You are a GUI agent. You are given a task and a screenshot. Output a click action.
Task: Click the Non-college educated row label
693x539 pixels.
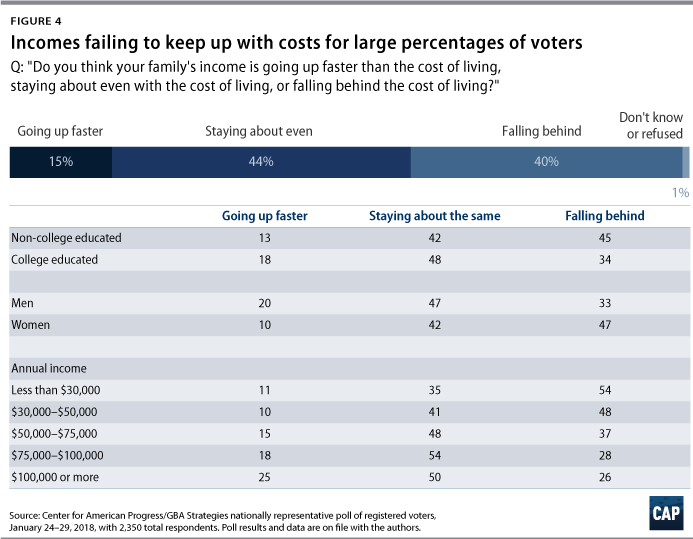[x=66, y=238]
